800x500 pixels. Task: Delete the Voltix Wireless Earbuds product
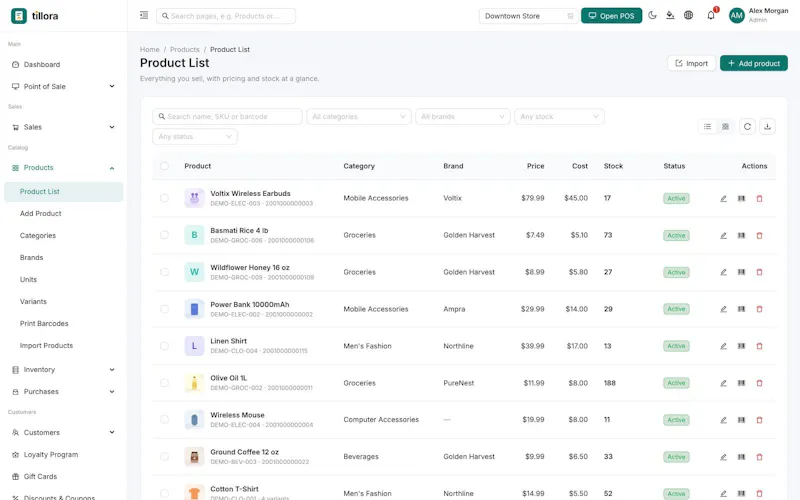tap(759, 198)
